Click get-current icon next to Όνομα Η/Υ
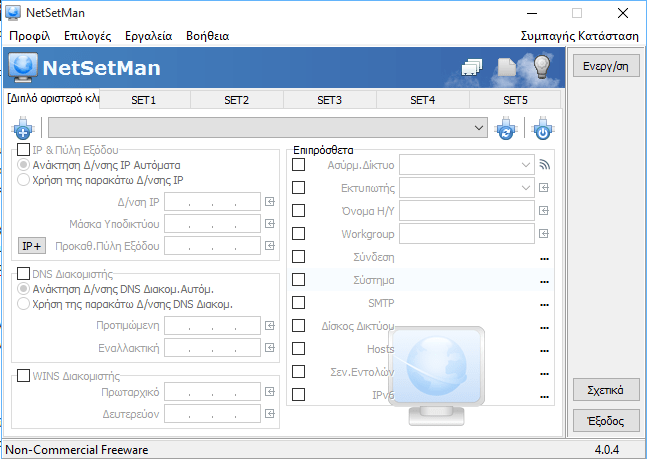Image resolution: width=647 pixels, height=459 pixels. [544, 211]
